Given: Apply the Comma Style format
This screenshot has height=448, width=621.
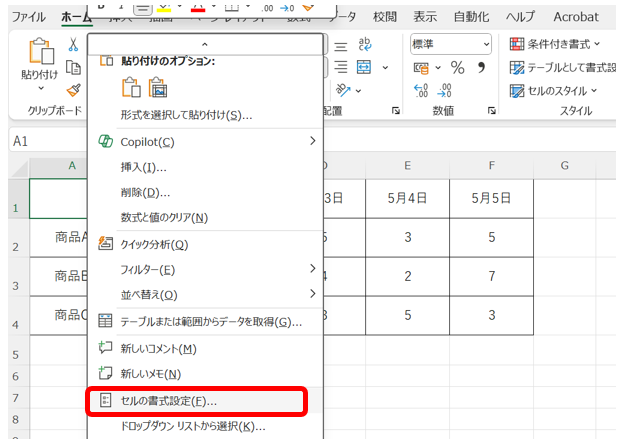Looking at the screenshot, I should pos(481,67).
